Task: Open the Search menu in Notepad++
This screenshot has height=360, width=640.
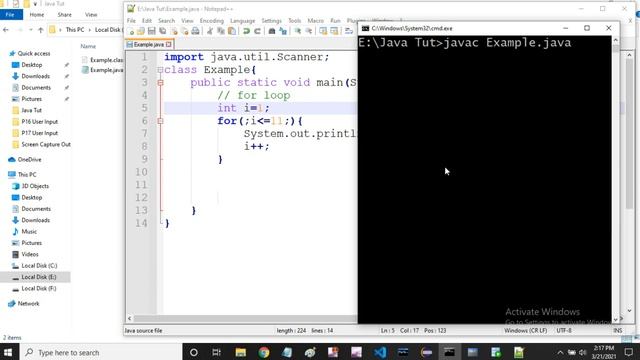Action: coord(167,21)
